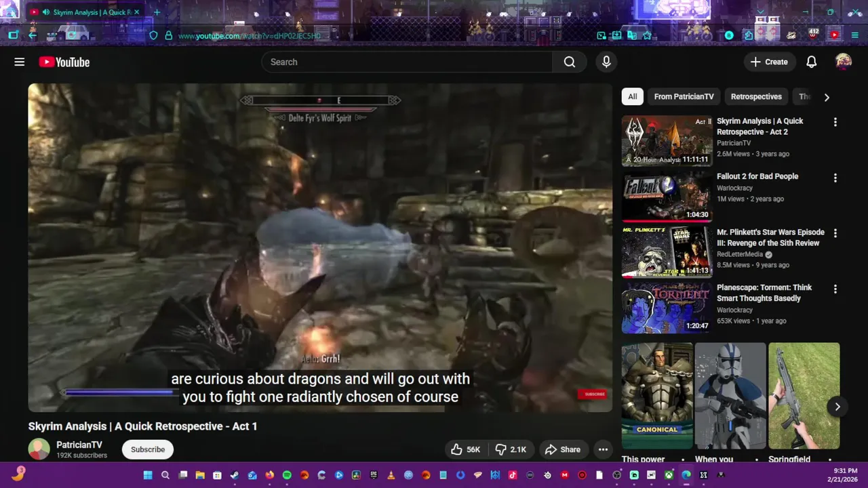Open the Windows Start menu
This screenshot has width=868, height=488.
tap(148, 475)
